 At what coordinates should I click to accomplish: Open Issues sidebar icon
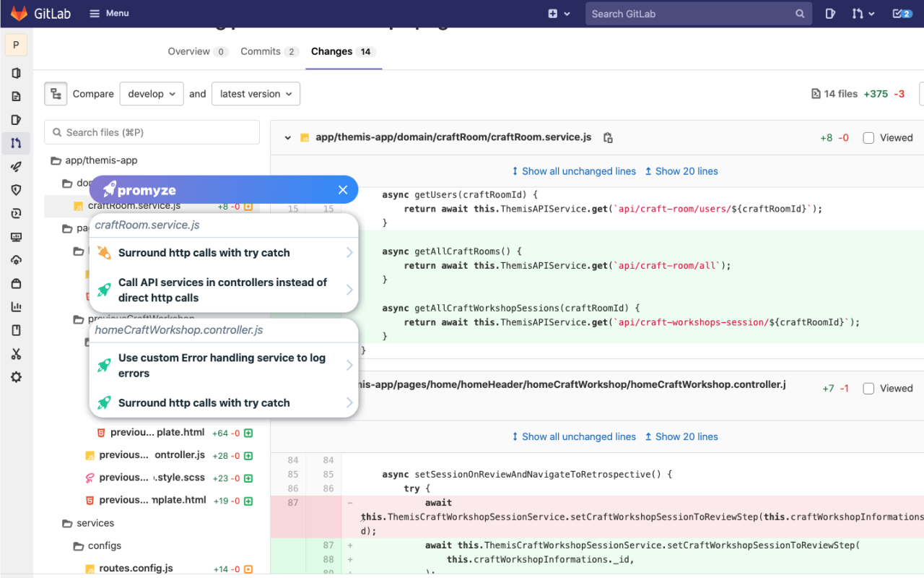coord(16,120)
